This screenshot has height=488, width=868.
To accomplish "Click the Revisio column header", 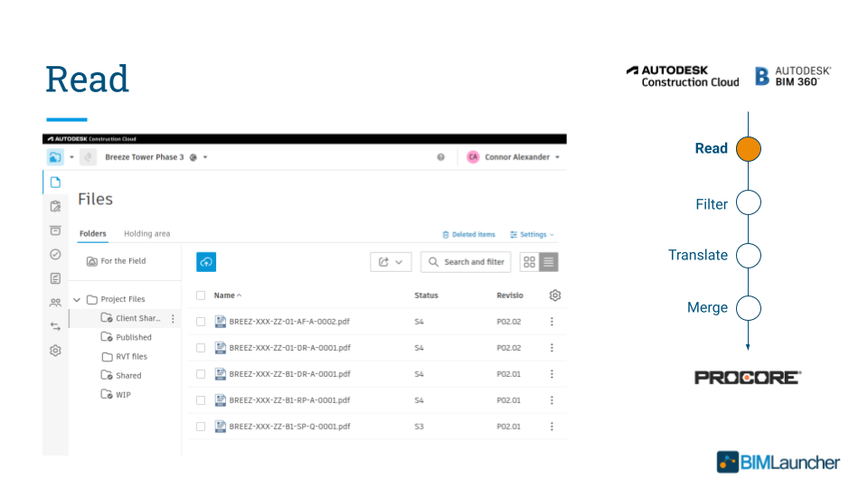I will [x=510, y=296].
